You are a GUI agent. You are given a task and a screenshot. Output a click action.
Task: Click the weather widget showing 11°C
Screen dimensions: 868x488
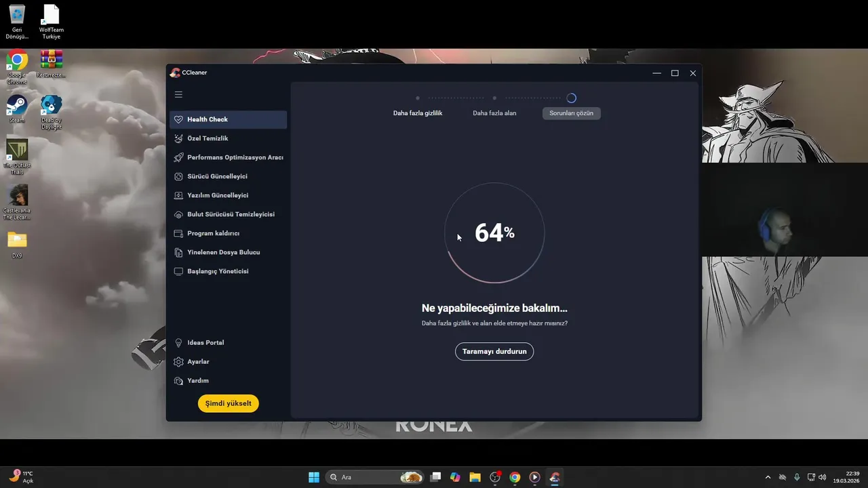point(20,477)
